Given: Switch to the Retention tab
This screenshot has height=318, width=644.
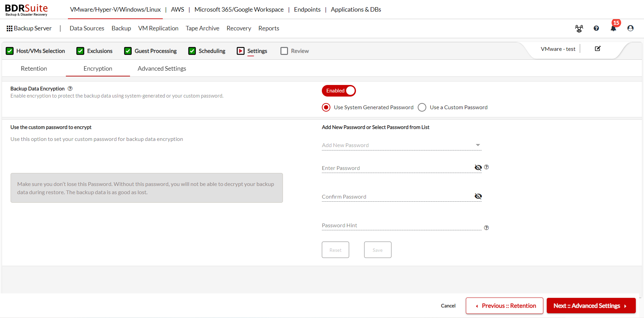Looking at the screenshot, I should [x=34, y=69].
